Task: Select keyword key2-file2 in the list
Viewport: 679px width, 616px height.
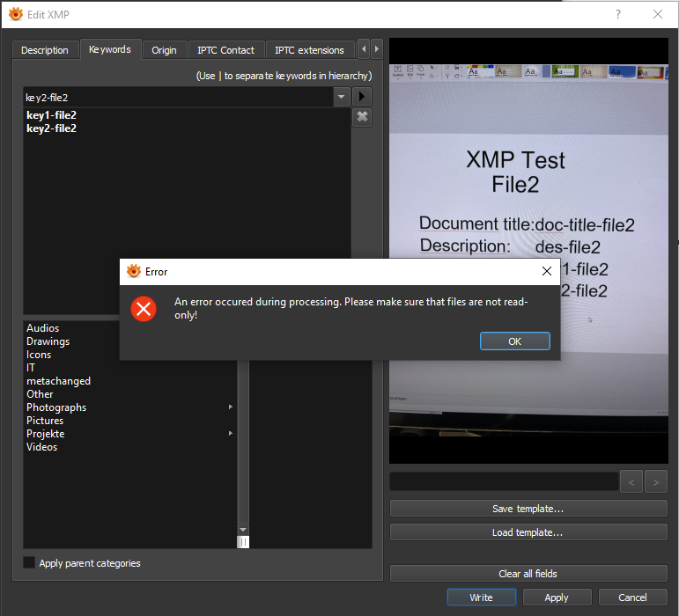Action: [52, 128]
